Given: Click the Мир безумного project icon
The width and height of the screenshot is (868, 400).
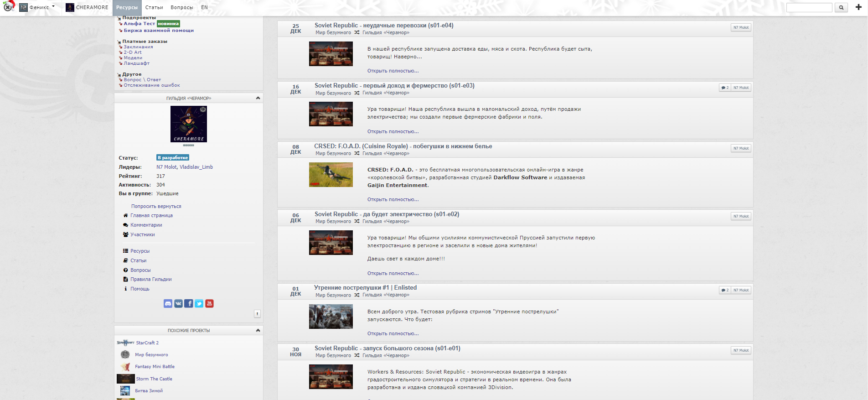Looking at the screenshot, I should tap(125, 354).
